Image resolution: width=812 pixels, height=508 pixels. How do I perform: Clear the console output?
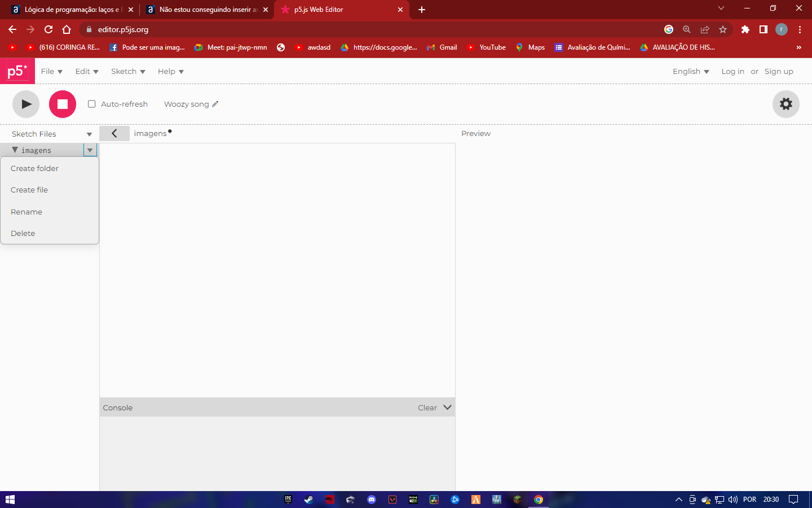tap(427, 408)
